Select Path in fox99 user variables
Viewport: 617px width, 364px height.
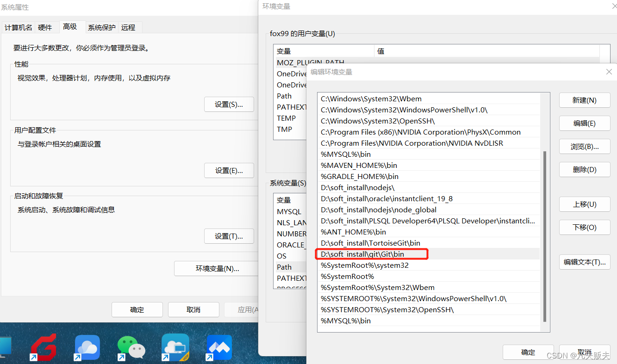point(290,96)
